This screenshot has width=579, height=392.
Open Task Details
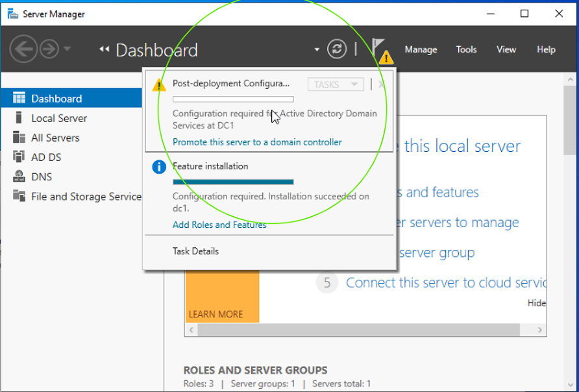tap(195, 251)
